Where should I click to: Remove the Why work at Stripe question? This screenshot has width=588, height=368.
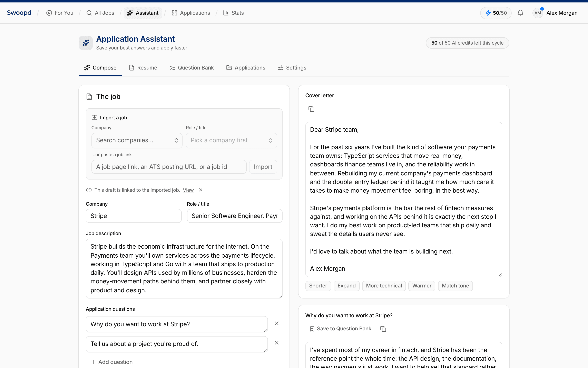point(276,323)
